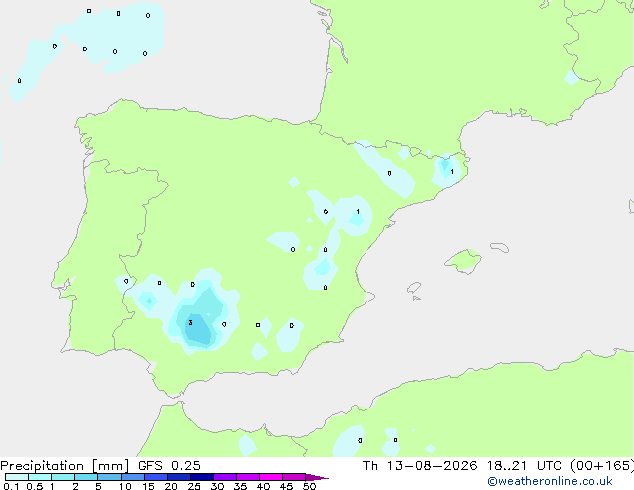This screenshot has width=634, height=490.
Task: Pick the 2 mm legend color swatch
Action: pyautogui.click(x=86, y=477)
